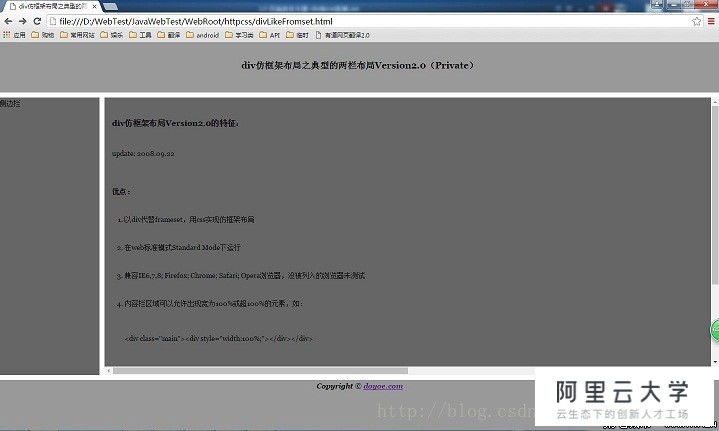This screenshot has width=719, height=431.
Task: Open a new tab
Action: point(111,6)
